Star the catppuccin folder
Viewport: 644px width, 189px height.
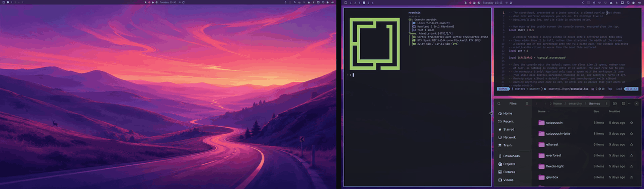coord(631,123)
